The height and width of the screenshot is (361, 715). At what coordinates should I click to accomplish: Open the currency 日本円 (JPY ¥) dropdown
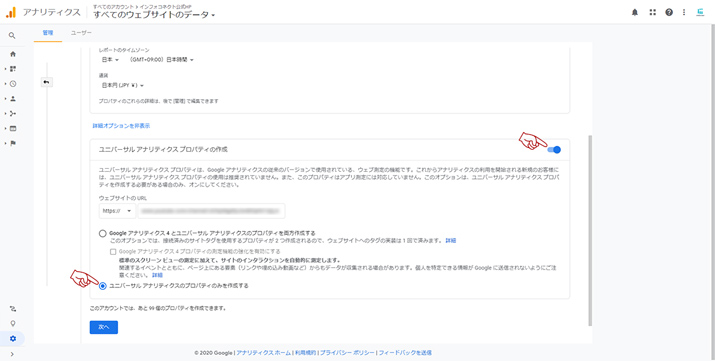[122, 85]
